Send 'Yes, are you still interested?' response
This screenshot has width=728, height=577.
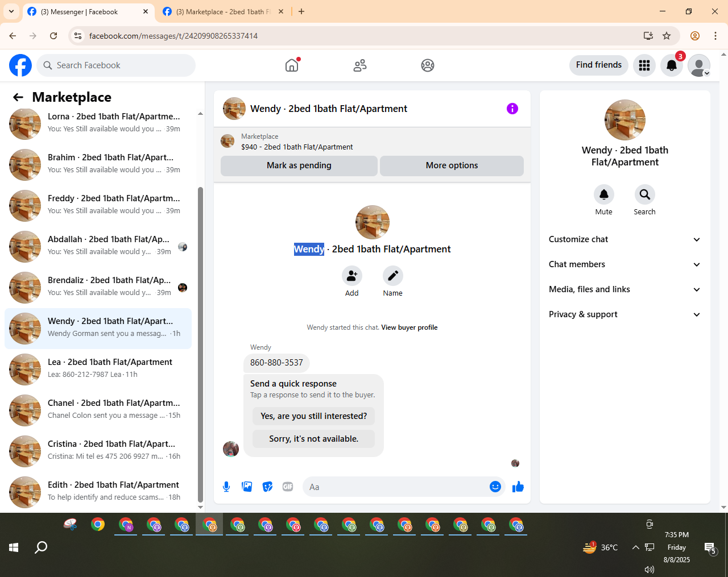point(314,416)
